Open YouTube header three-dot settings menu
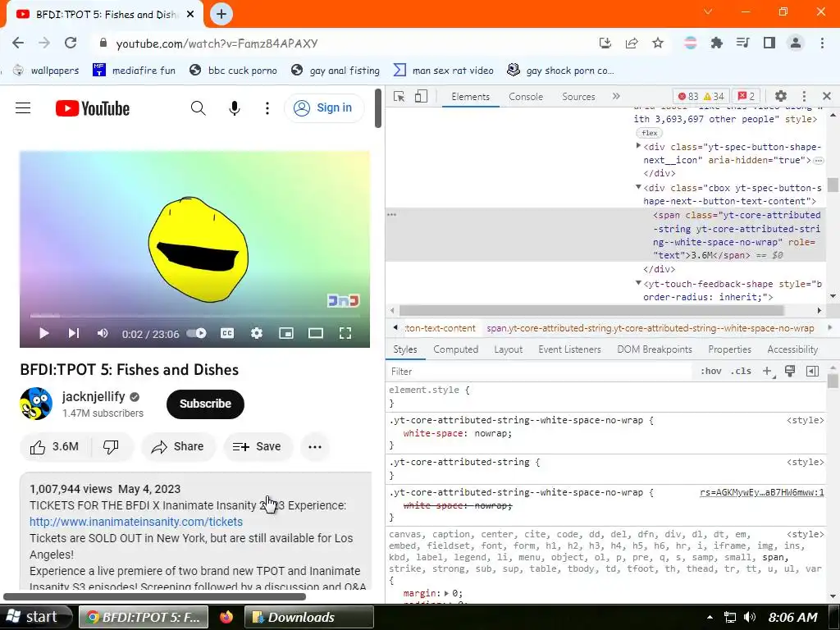Viewport: 840px width, 630px height. (x=267, y=108)
